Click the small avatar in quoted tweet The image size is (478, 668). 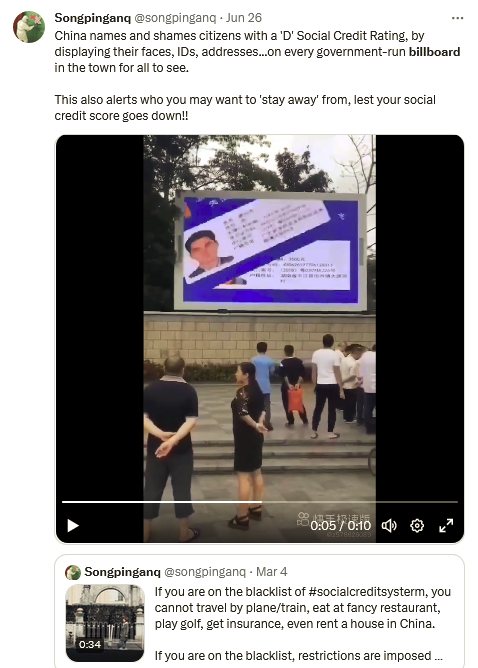pos(73,572)
